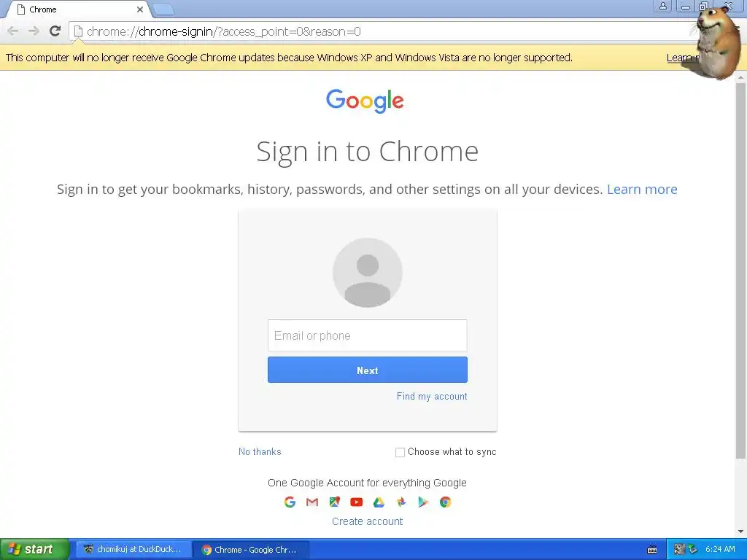Click One Google Account for everything Google text
The width and height of the screenshot is (747, 560).
(x=368, y=483)
